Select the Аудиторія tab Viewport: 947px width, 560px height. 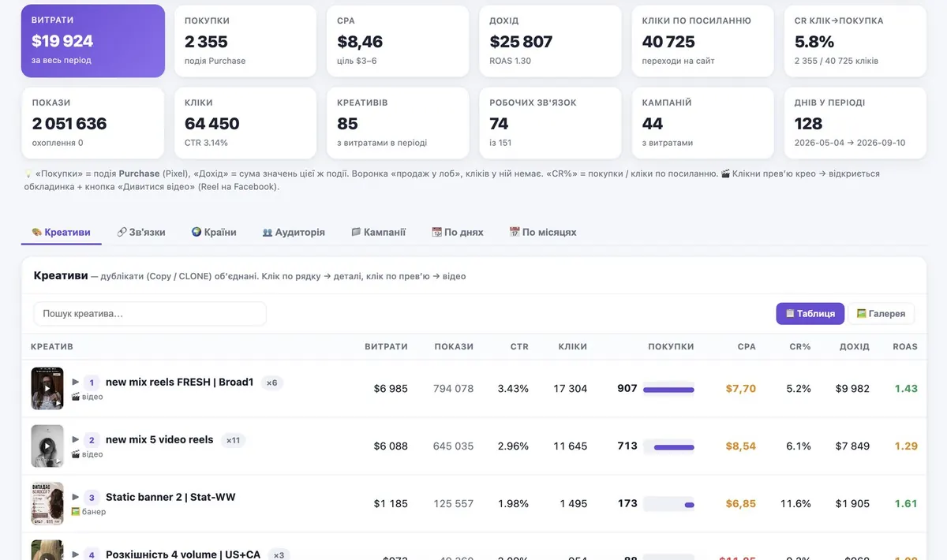(x=294, y=232)
